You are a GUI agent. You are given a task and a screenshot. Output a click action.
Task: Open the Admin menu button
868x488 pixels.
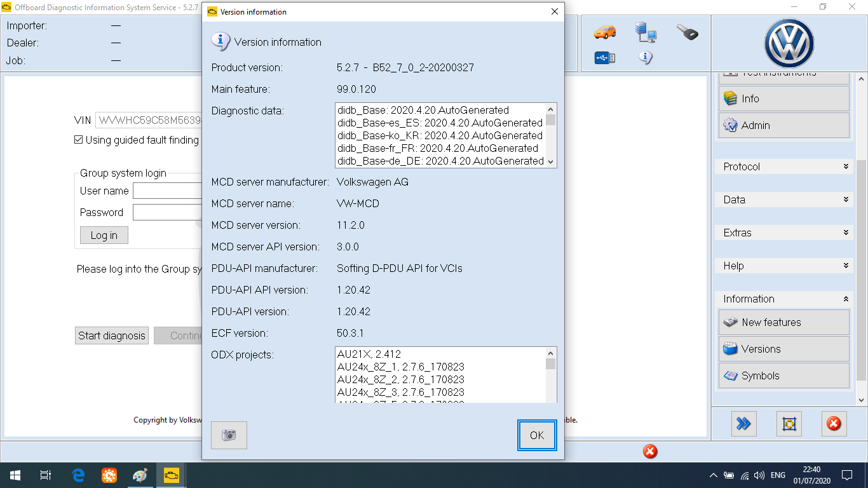click(x=784, y=125)
